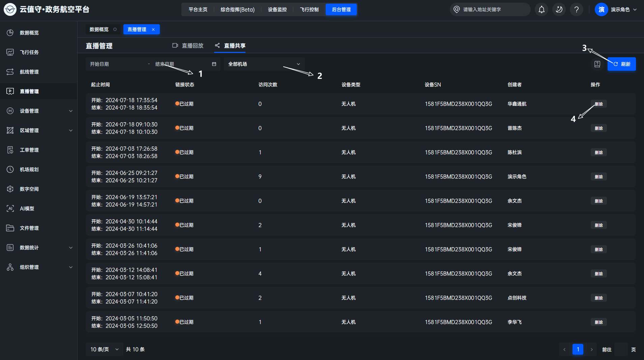Screen dimensions: 644x360
Task: Click the blue 刷新 button
Action: pyautogui.click(x=621, y=64)
